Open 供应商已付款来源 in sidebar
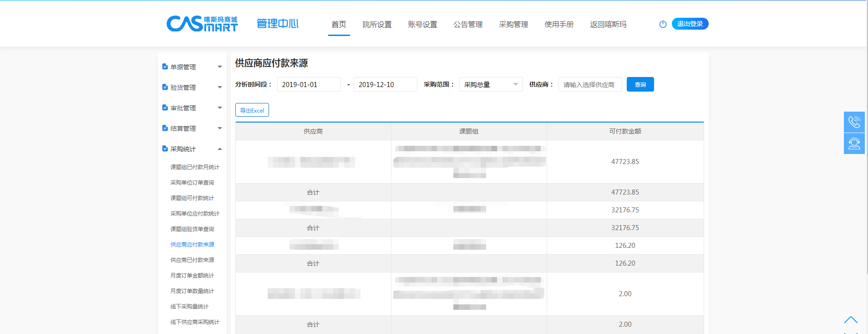Viewport: 868px width, 334px height. coord(192,260)
